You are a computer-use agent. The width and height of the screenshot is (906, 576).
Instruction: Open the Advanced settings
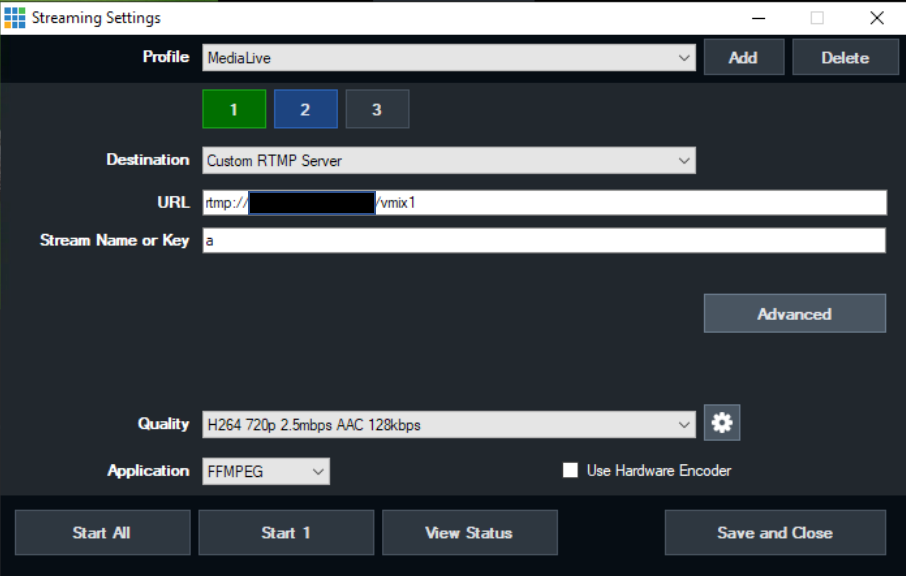[x=794, y=313]
